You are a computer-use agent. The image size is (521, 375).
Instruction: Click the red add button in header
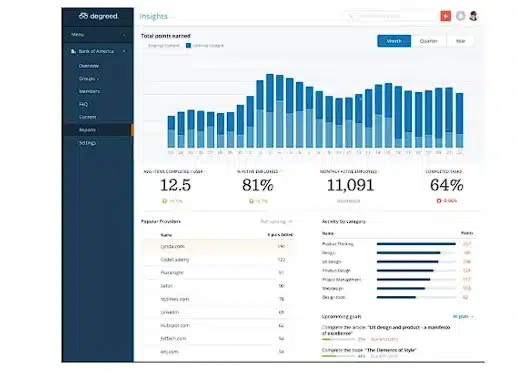(x=446, y=16)
